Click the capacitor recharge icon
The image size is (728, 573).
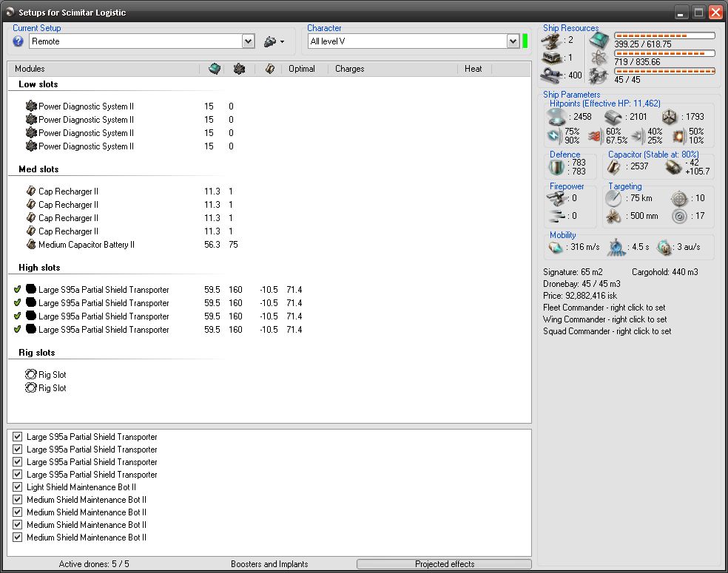coord(673,167)
